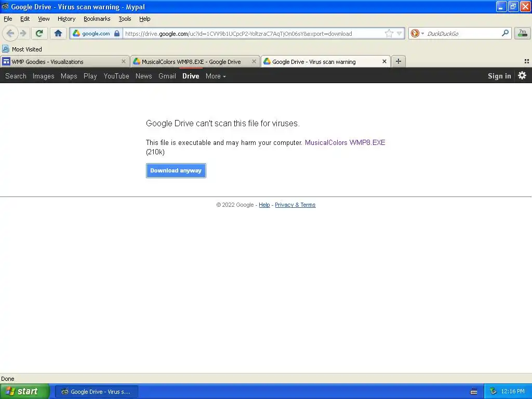Open Images in the Google bar
The height and width of the screenshot is (399, 532).
[x=44, y=76]
